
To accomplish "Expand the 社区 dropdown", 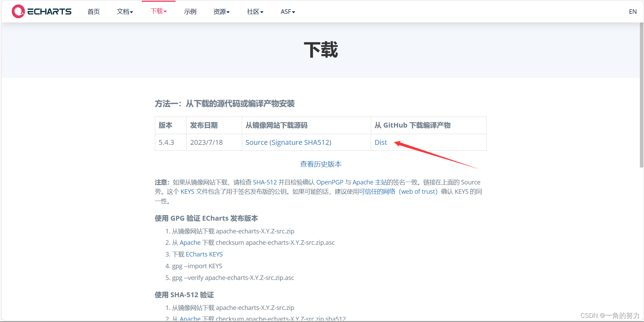I will coord(255,11).
